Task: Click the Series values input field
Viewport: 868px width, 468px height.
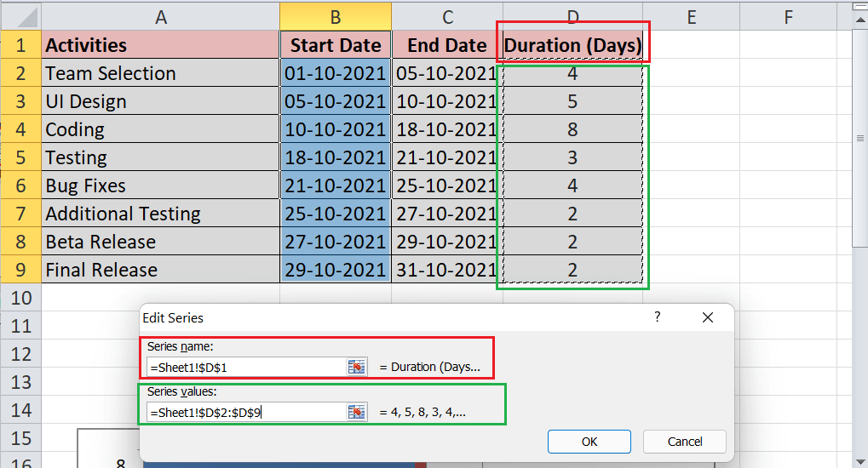Action: tap(246, 412)
